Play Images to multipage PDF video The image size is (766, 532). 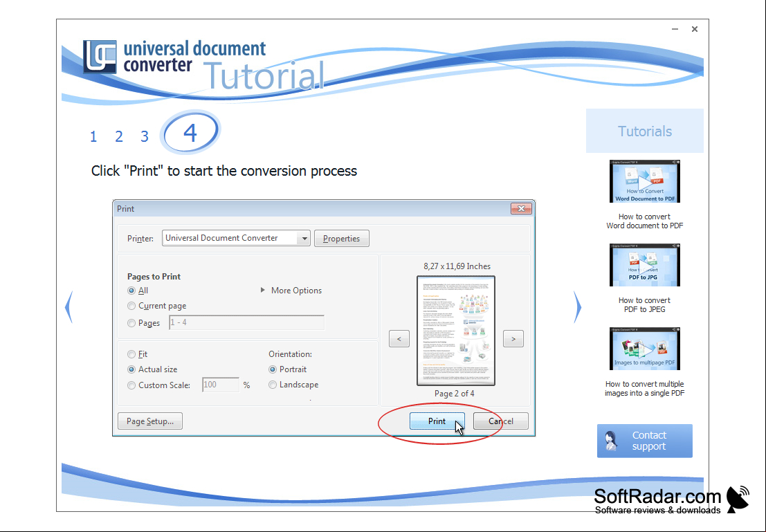point(644,348)
